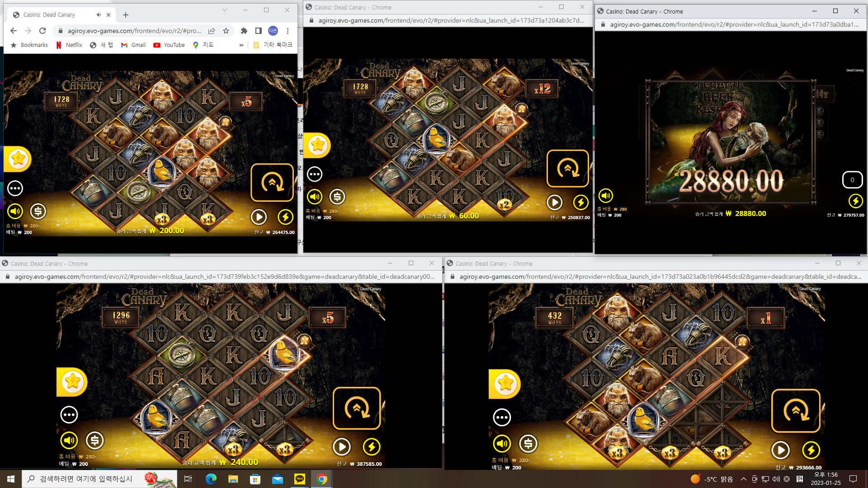The width and height of the screenshot is (868, 488).
Task: Select the Casino: Dead Canary tab
Action: point(61,15)
